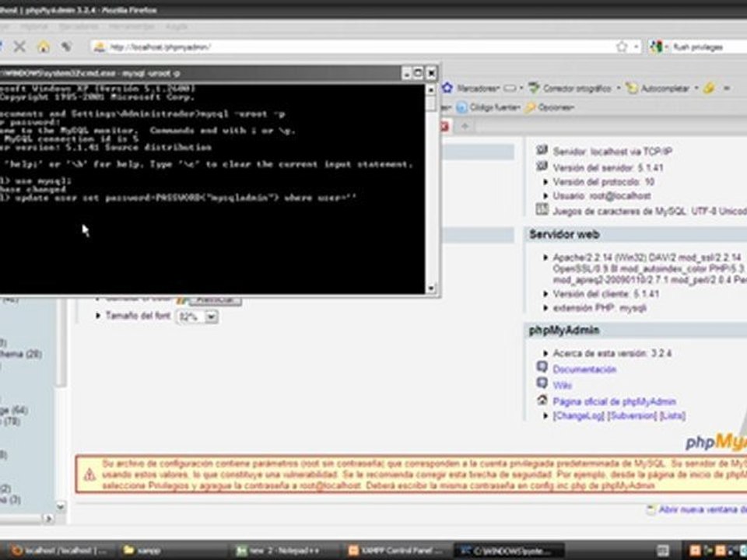Image resolution: width=747 pixels, height=560 pixels.
Task: Click the Código fuente icon
Action: coord(461,107)
